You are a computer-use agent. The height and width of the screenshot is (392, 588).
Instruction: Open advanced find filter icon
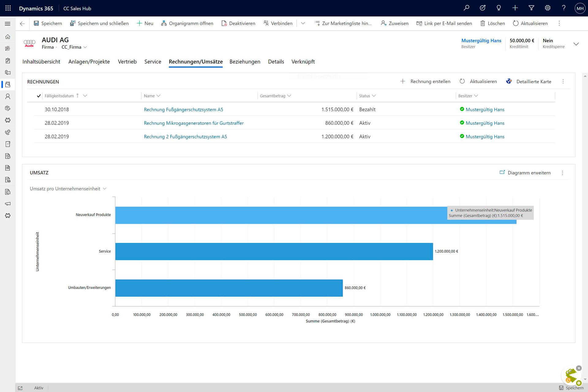531,8
